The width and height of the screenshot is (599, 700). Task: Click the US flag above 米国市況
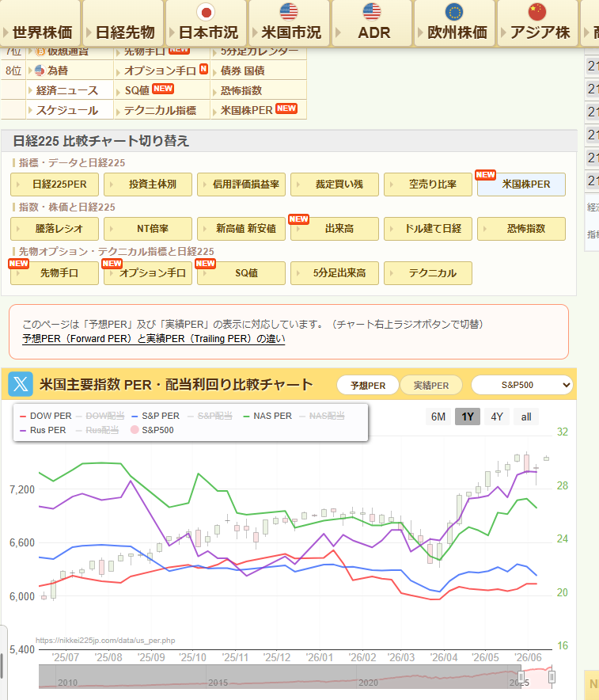(289, 12)
